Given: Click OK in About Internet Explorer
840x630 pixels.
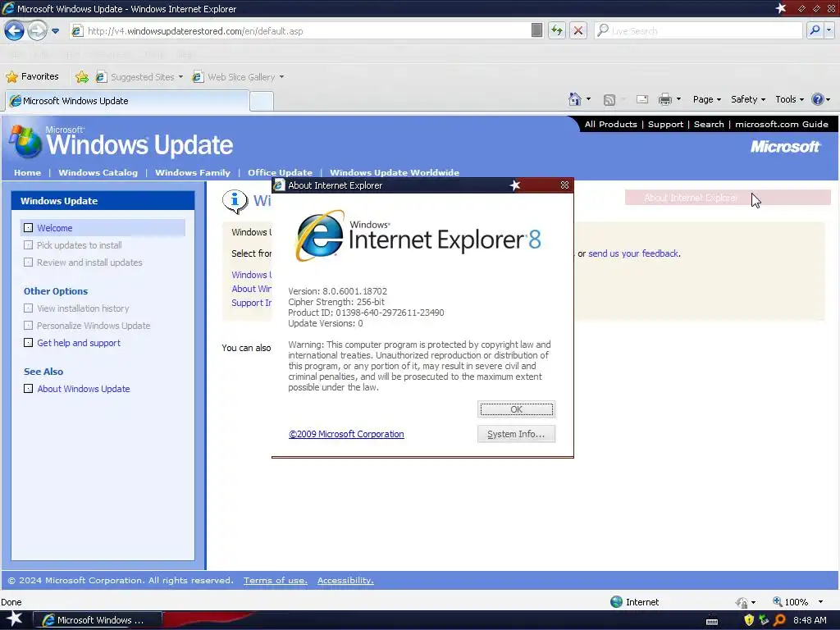Looking at the screenshot, I should click(517, 409).
